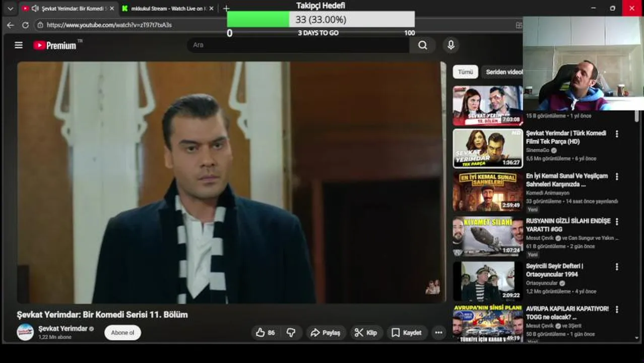The width and height of the screenshot is (644, 363).
Task: Open Kıyamet Silahı video thumbnail
Action: [x=487, y=236]
